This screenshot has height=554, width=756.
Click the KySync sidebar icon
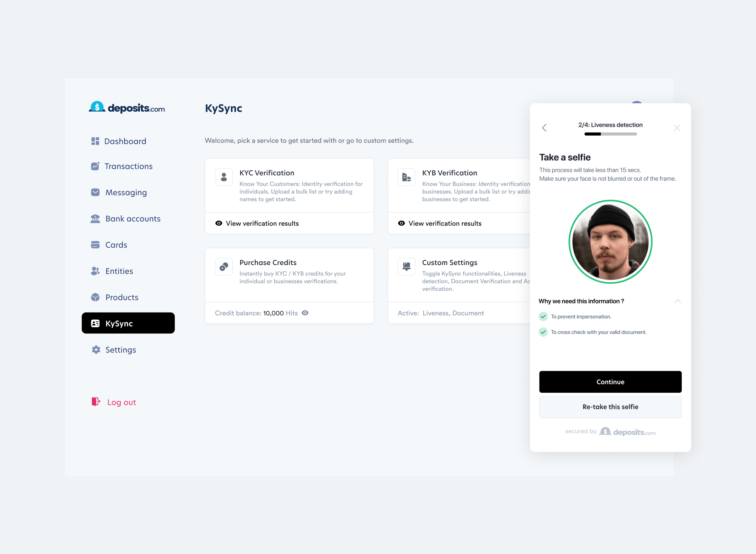(x=95, y=323)
